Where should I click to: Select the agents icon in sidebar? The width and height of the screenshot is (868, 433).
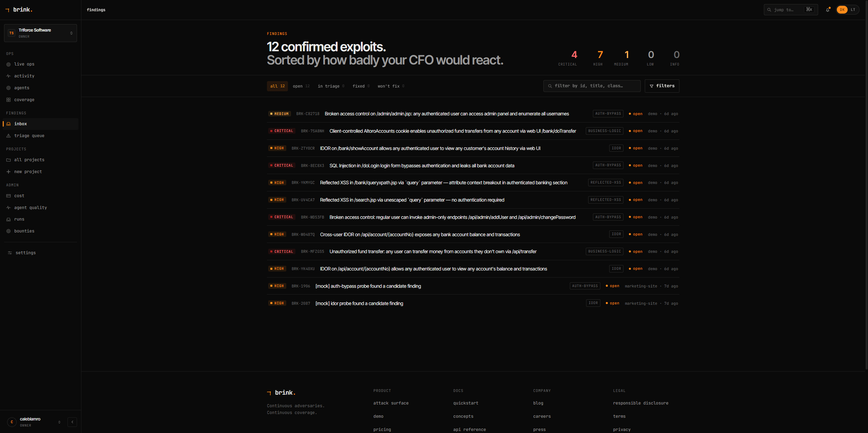click(8, 88)
